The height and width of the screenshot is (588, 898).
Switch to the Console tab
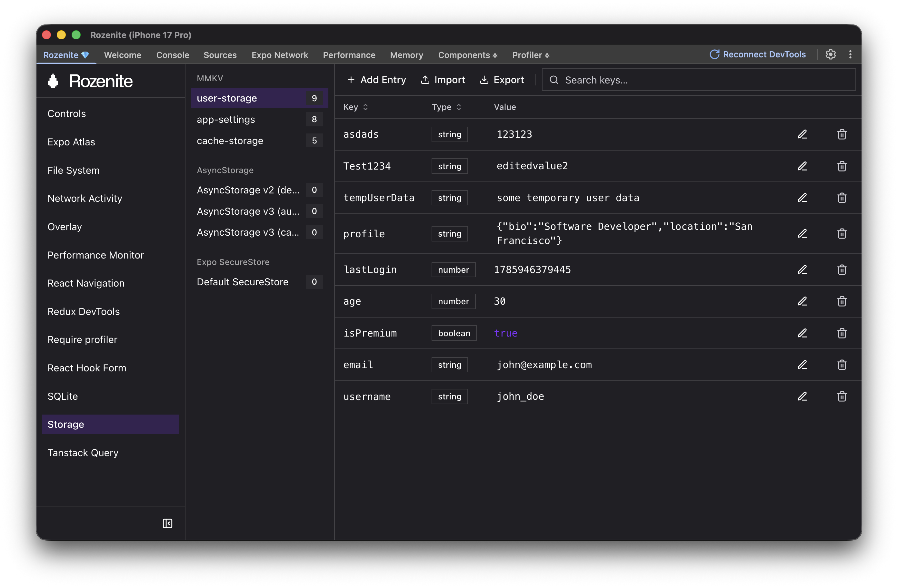(173, 55)
